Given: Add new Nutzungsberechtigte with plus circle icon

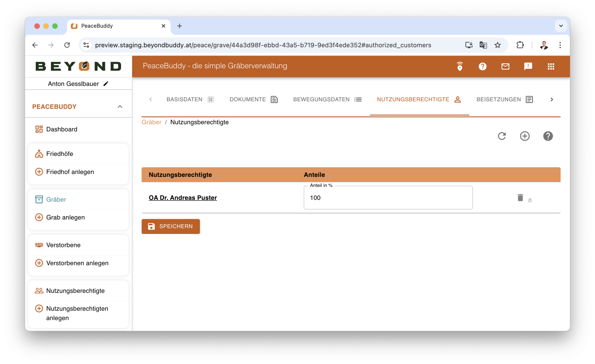Looking at the screenshot, I should [x=525, y=136].
